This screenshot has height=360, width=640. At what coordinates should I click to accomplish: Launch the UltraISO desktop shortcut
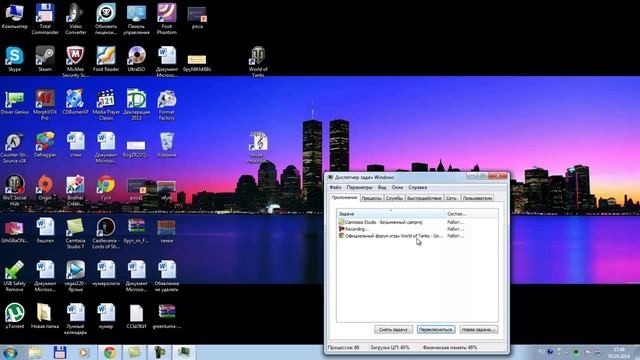pyautogui.click(x=136, y=59)
